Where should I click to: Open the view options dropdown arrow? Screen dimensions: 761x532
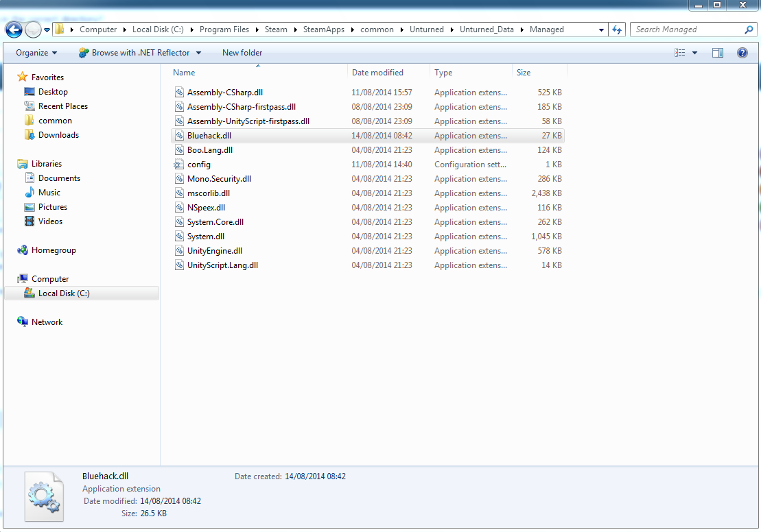click(x=694, y=53)
